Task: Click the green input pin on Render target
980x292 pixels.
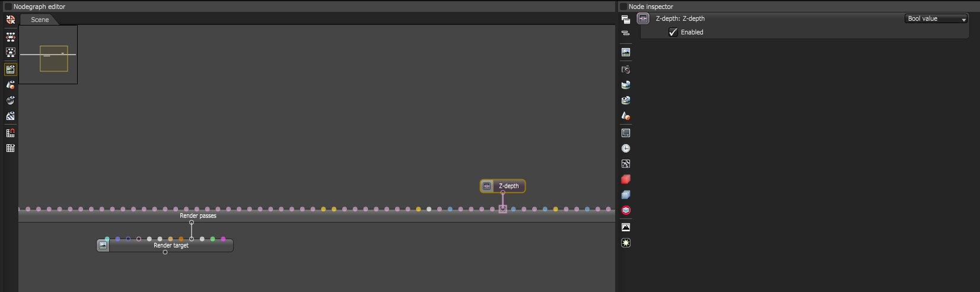Action: tap(212, 239)
